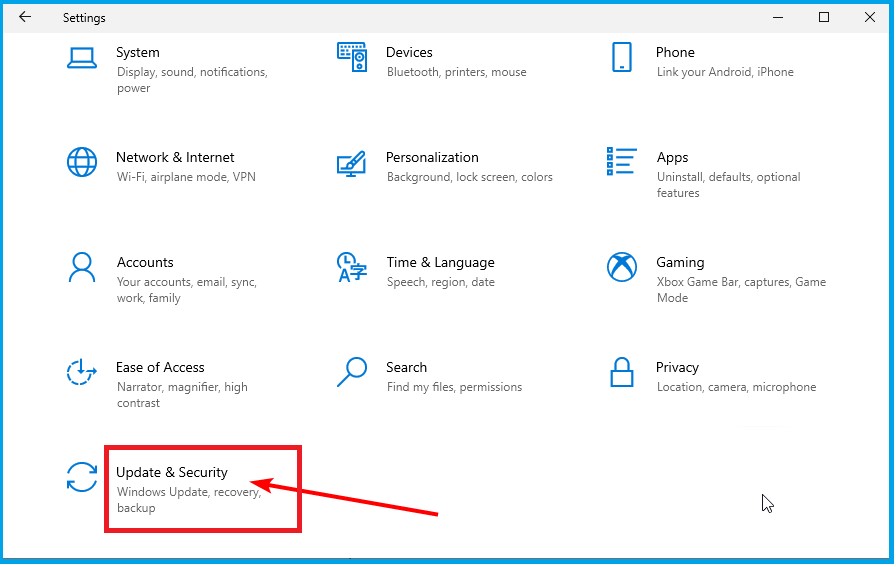Click the Accounts person icon
Viewport: 896px width, 567px height.
82,267
